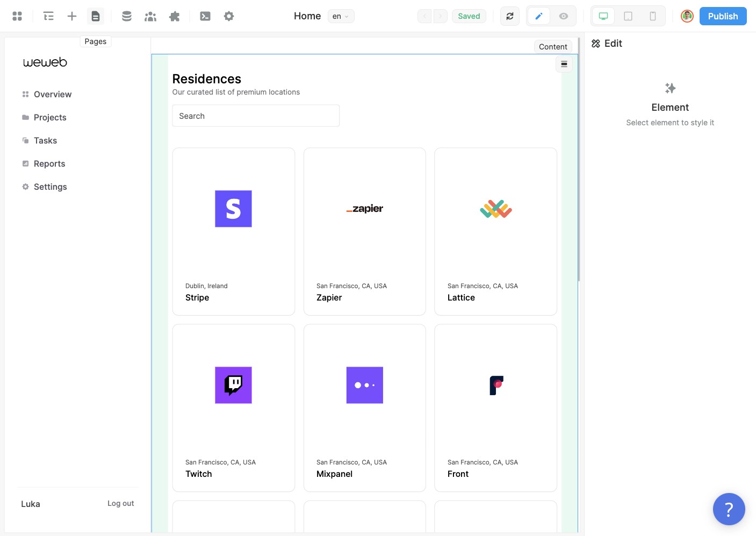Click the plus icon to add element
Viewport: 756px width, 536px height.
(72, 16)
